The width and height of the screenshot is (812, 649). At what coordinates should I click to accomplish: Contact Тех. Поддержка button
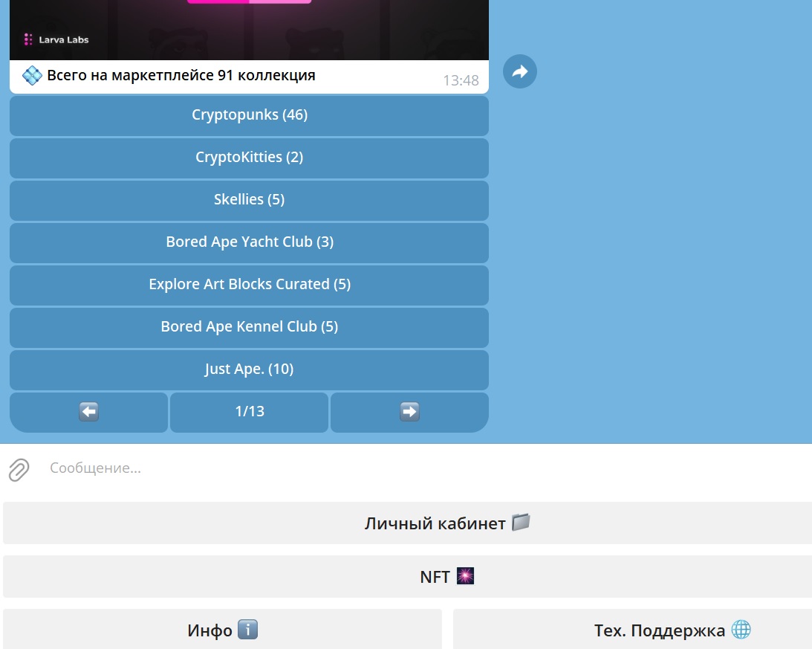click(632, 630)
